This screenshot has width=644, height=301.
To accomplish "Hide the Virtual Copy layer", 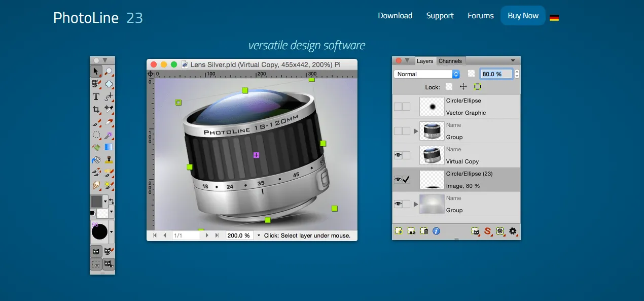I will point(398,155).
